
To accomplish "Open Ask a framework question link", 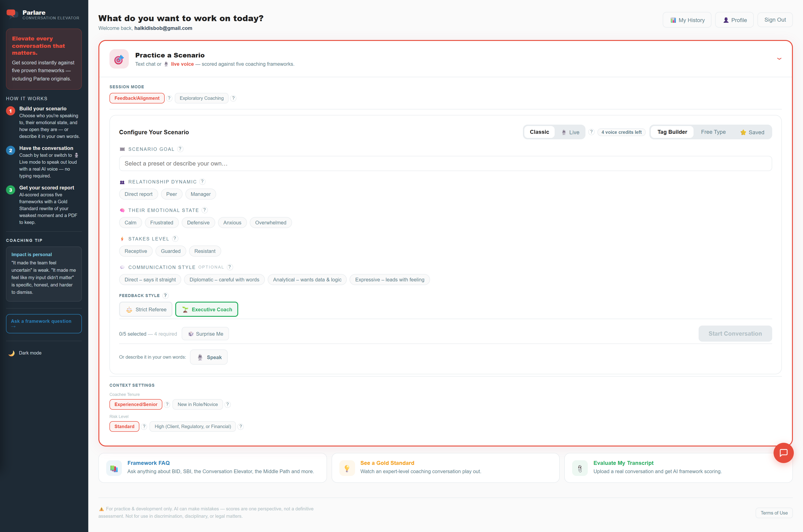I will tap(41, 323).
